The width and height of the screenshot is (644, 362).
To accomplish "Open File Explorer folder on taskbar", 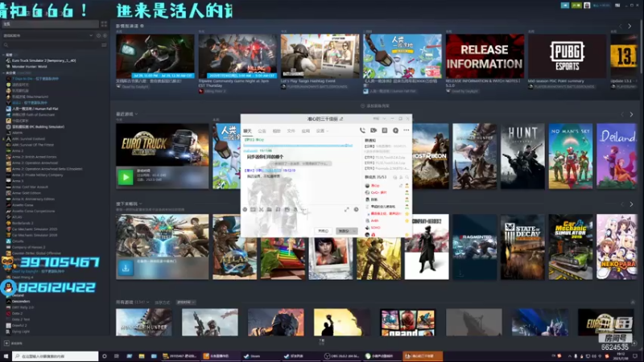I will [x=142, y=356].
